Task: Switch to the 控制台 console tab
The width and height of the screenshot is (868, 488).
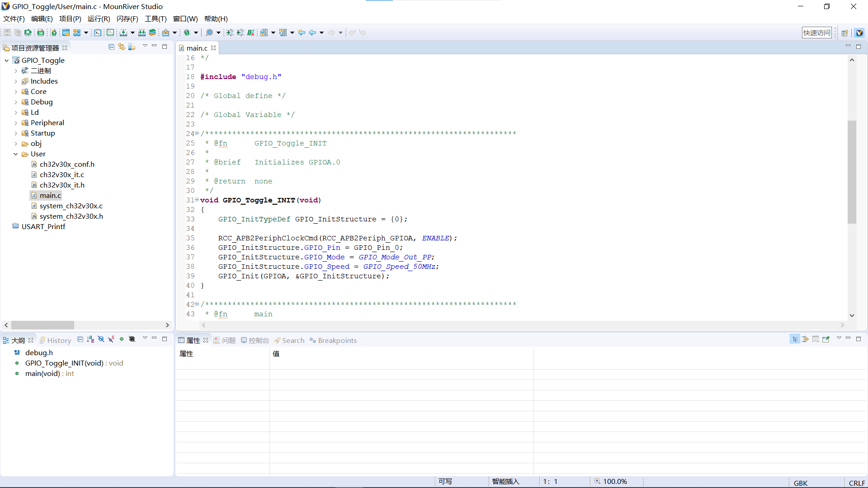Action: click(x=255, y=341)
